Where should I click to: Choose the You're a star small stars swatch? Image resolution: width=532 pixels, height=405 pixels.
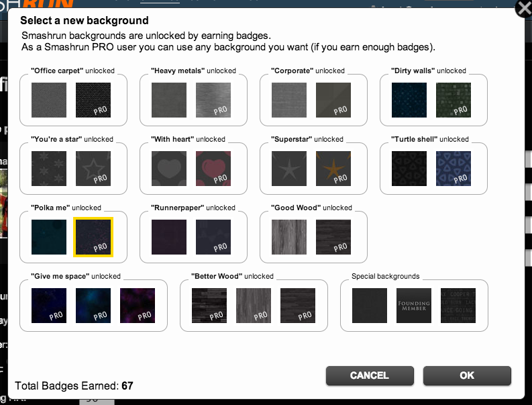49,169
